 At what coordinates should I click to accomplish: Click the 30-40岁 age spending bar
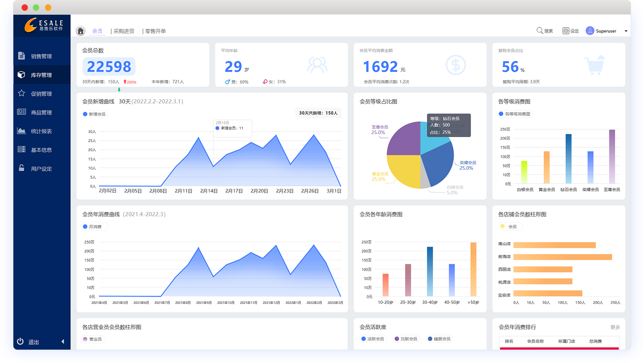tap(430, 271)
